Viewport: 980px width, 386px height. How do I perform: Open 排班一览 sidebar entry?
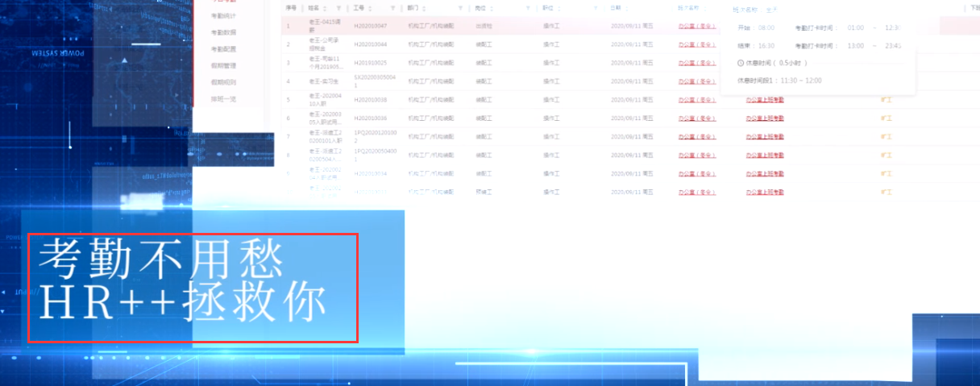tap(223, 99)
